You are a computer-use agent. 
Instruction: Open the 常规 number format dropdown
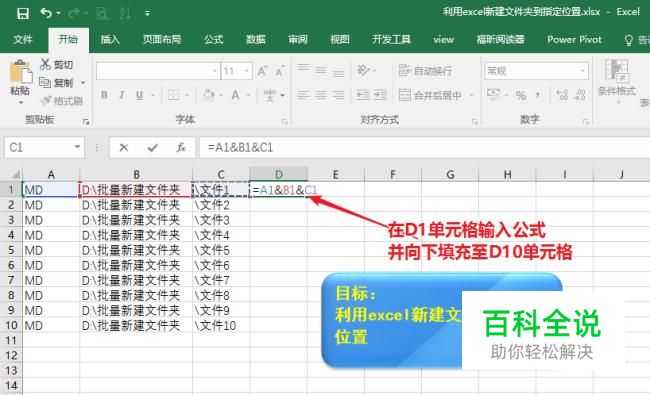[582, 71]
